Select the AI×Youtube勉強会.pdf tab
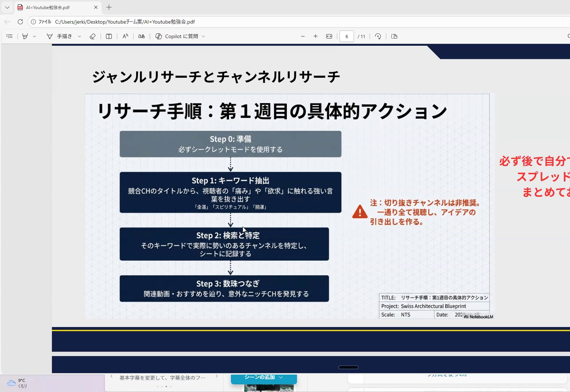 click(x=58, y=7)
